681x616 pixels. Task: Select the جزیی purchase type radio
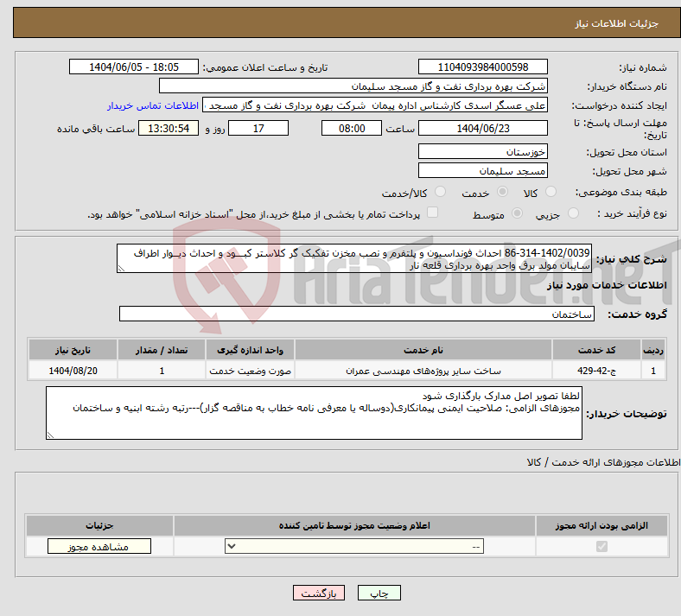pos(573,213)
